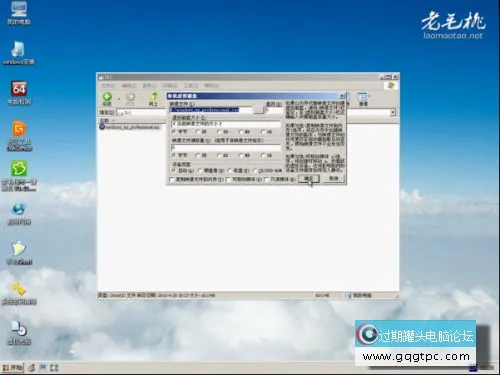This screenshot has height=375, width=500.
Task: Open the Edit menu in Explorer
Action: point(129,86)
